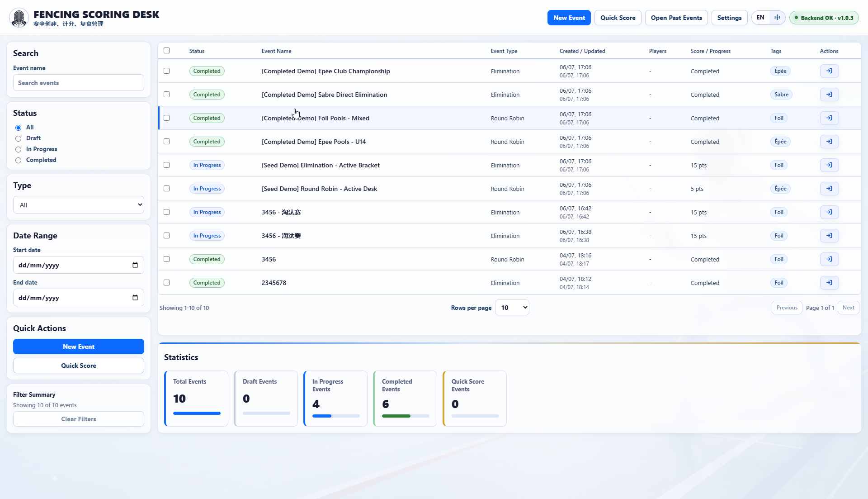Check the box for Epee Pools - U14 row
The height and width of the screenshot is (499, 868).
[x=166, y=142]
